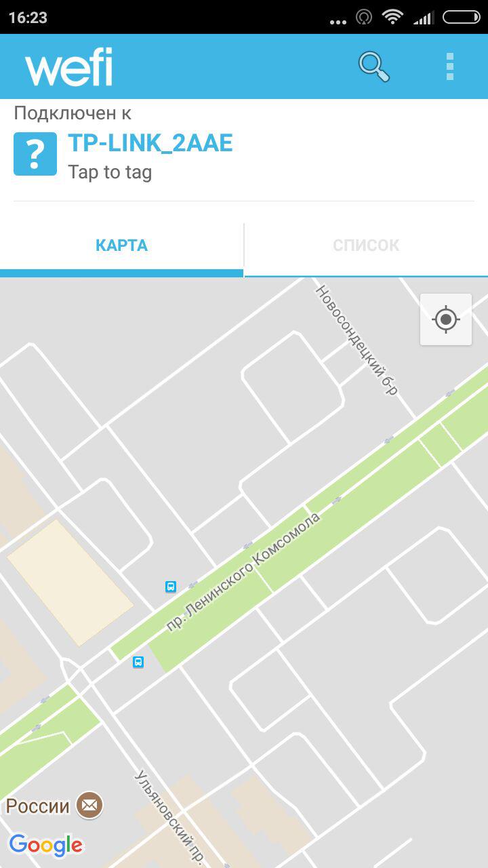Tap the 'Tap to tag' text
The width and height of the screenshot is (488, 868).
pyautogui.click(x=110, y=172)
